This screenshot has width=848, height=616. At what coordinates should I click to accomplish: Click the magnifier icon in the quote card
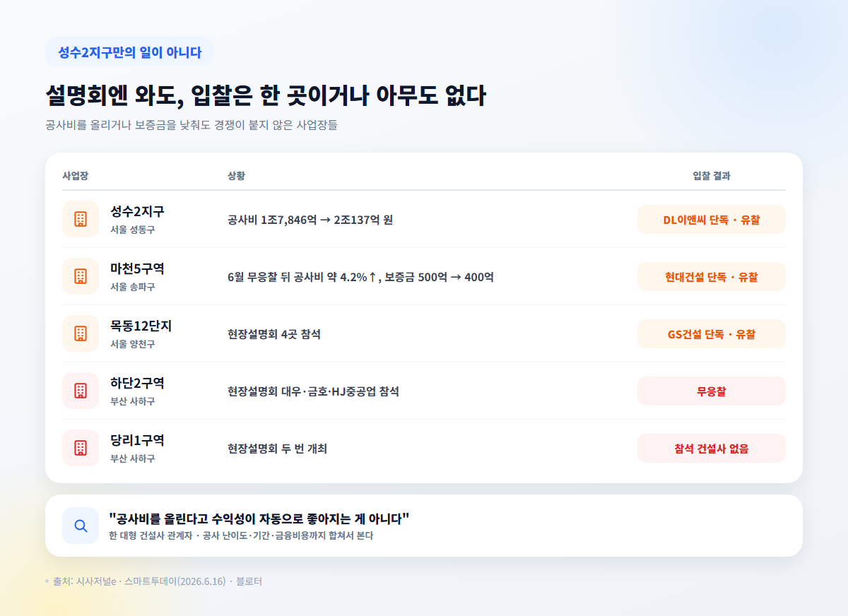point(81,526)
